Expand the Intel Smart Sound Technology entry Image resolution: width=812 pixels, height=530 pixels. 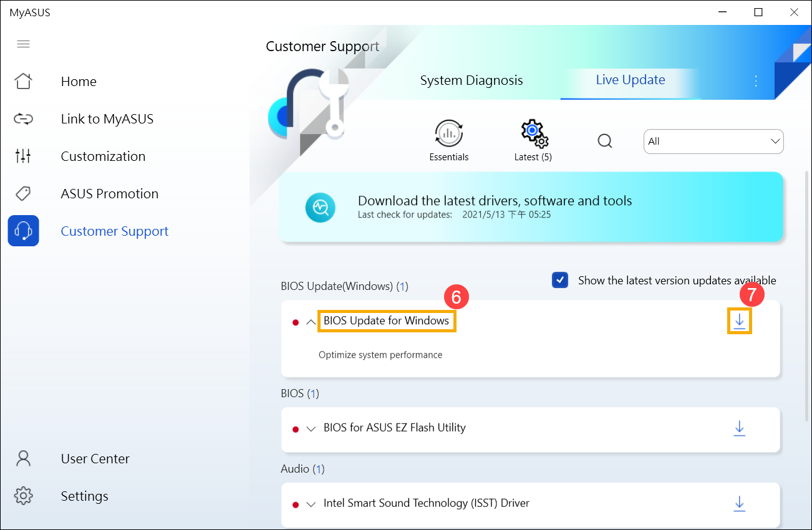click(x=311, y=504)
